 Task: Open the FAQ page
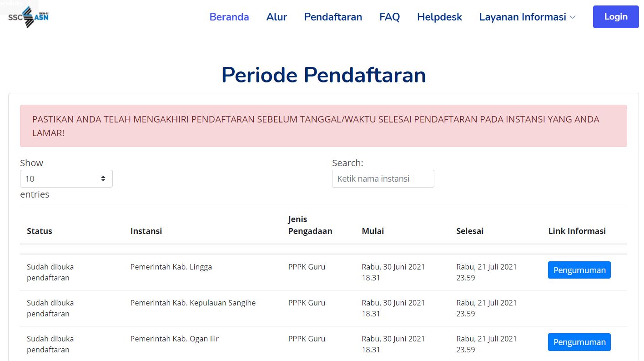click(x=389, y=17)
